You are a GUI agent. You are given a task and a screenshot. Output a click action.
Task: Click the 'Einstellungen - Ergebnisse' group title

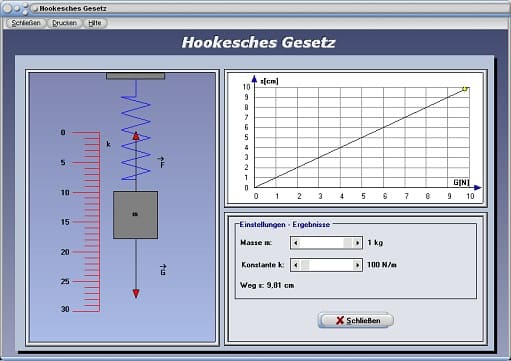pos(285,225)
